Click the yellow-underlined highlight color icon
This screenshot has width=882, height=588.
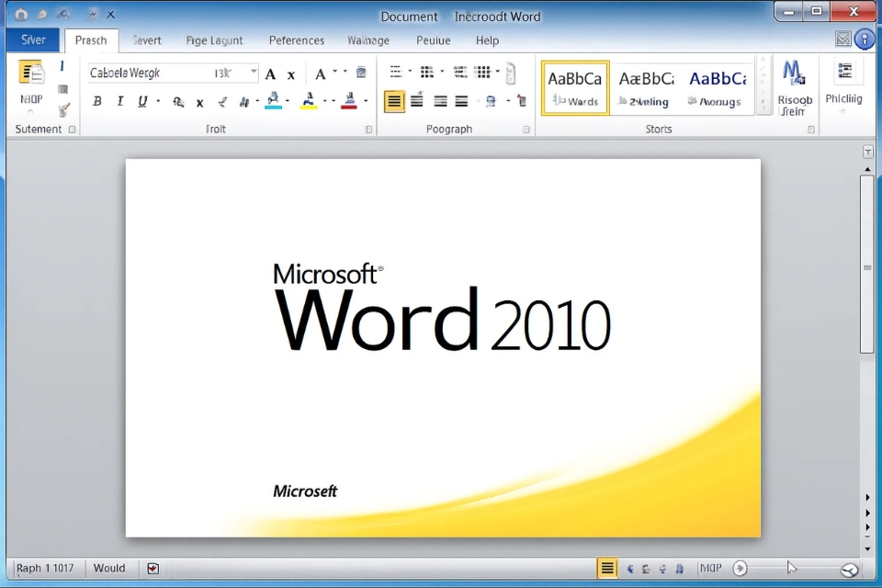309,101
